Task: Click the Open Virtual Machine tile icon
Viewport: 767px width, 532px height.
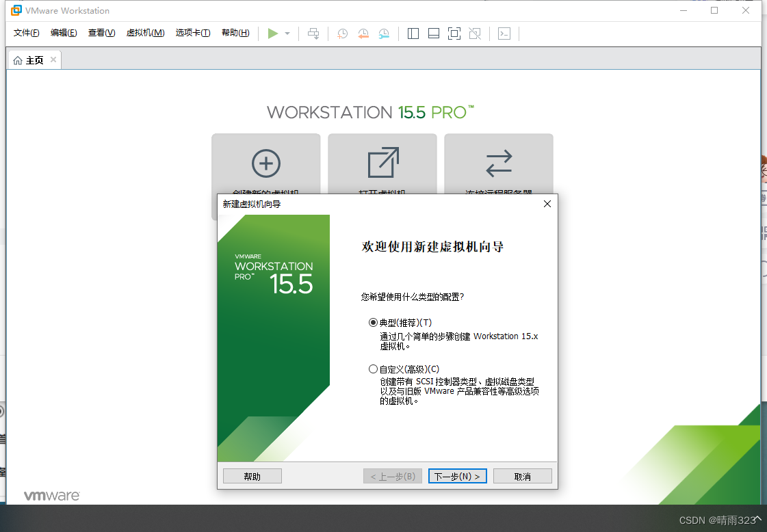Action: pyautogui.click(x=383, y=162)
